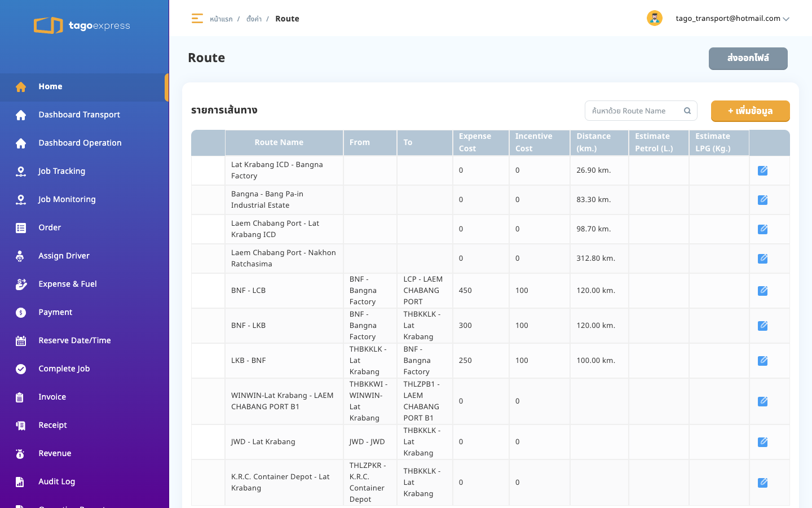The width and height of the screenshot is (812, 508).
Task: Select the '312.80 km.' distance cell
Action: pos(599,259)
